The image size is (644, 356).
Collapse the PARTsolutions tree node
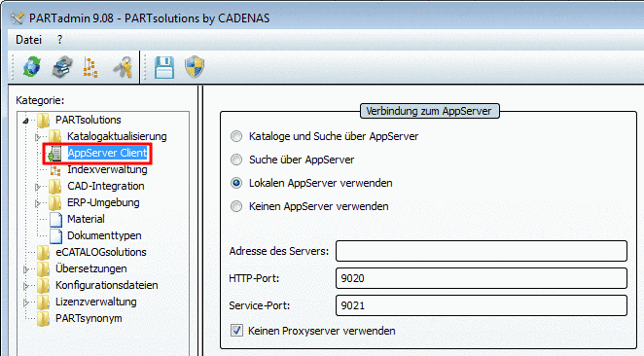(26, 121)
